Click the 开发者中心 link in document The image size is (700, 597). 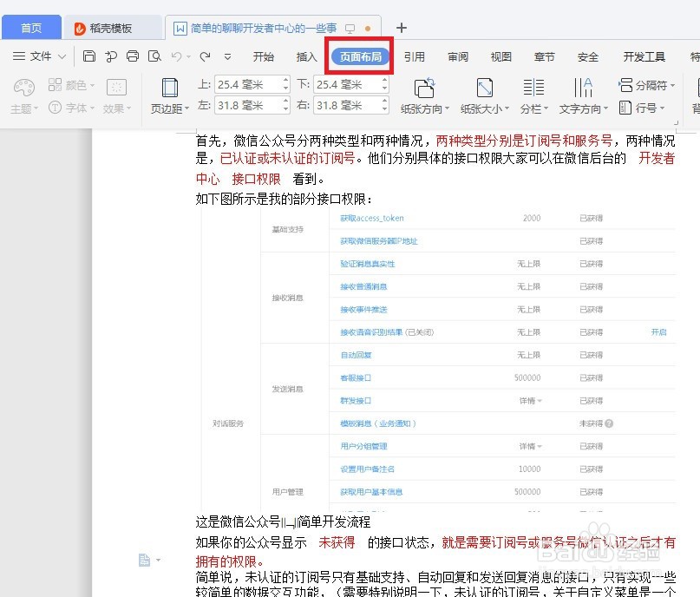[x=657, y=159]
